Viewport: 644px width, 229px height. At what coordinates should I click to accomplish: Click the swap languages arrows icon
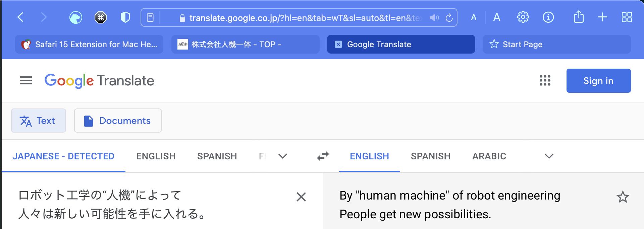[x=323, y=156]
